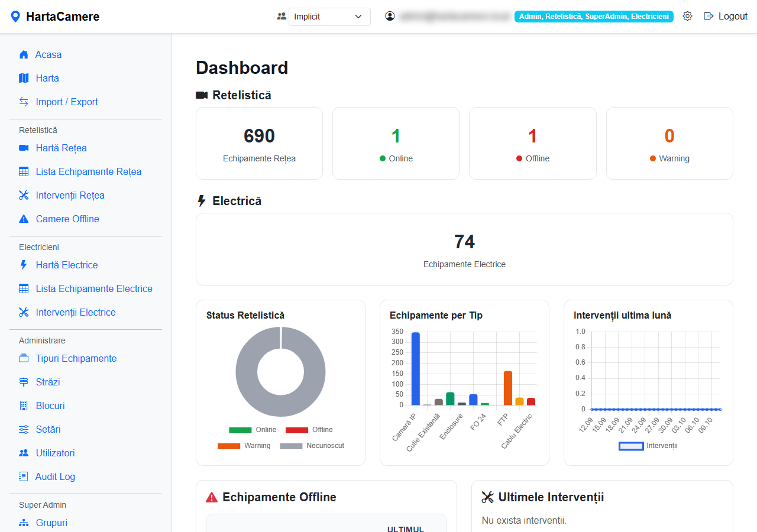Screen dimensions: 757x532
Task: Click the gray donut chart ring
Action: pos(247,372)
